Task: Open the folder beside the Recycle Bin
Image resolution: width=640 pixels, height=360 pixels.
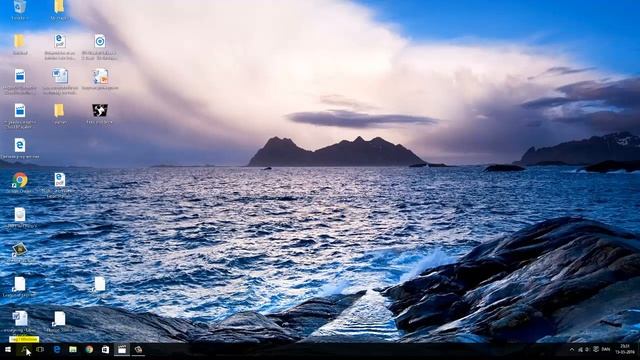Action: 59,7
